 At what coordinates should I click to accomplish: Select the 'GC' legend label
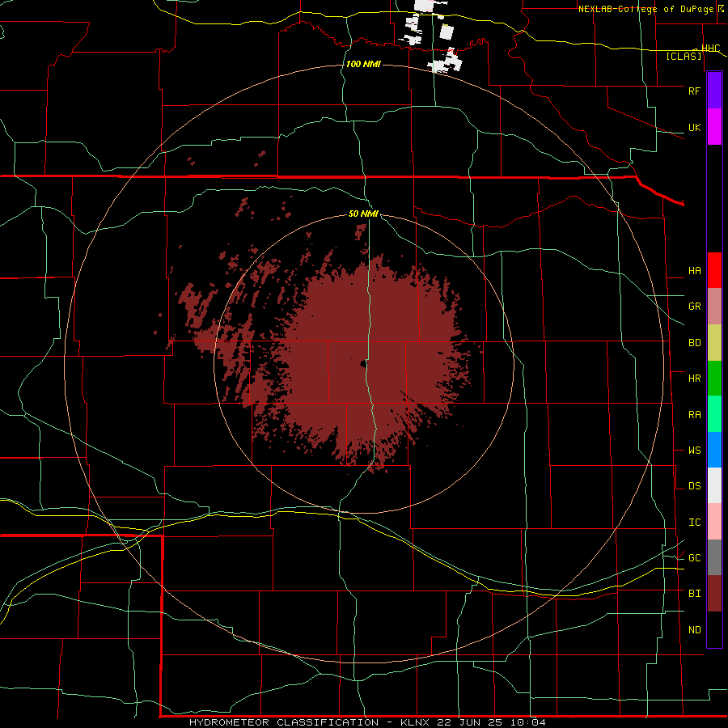click(694, 558)
